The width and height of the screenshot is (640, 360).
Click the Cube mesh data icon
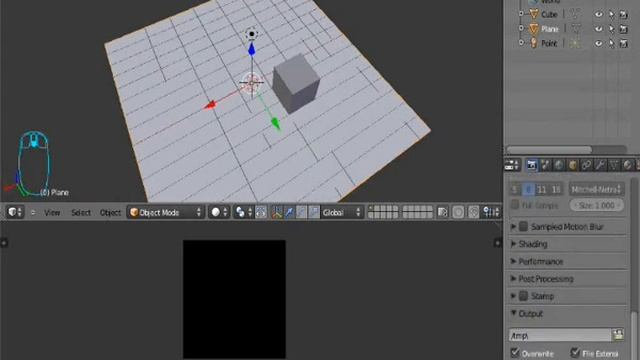pos(575,14)
